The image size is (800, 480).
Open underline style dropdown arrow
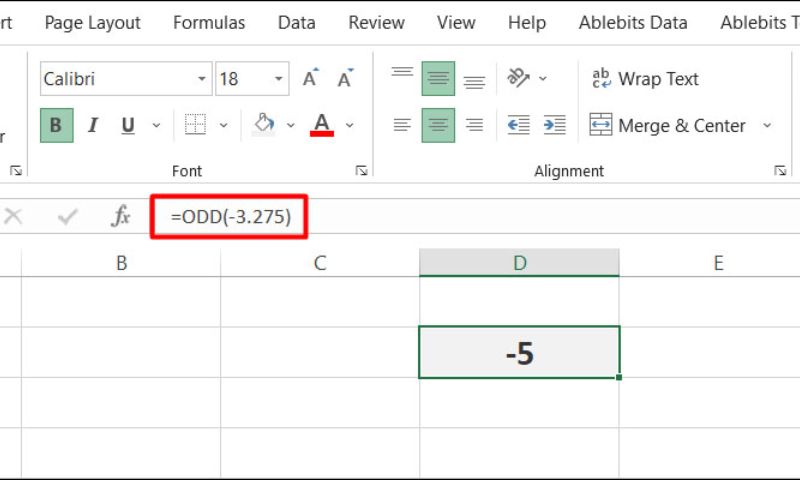tap(156, 125)
